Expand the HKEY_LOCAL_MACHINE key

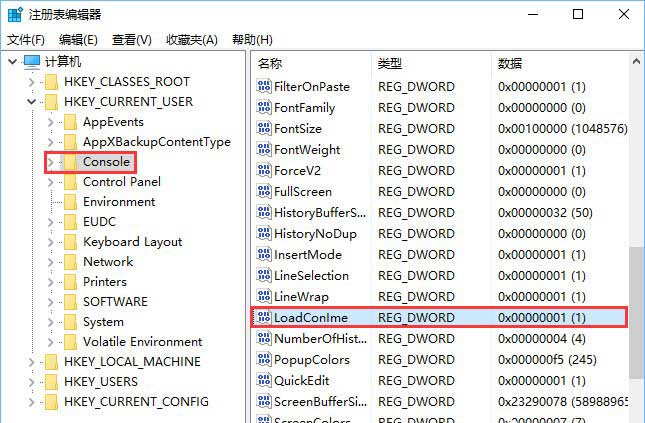click(31, 362)
